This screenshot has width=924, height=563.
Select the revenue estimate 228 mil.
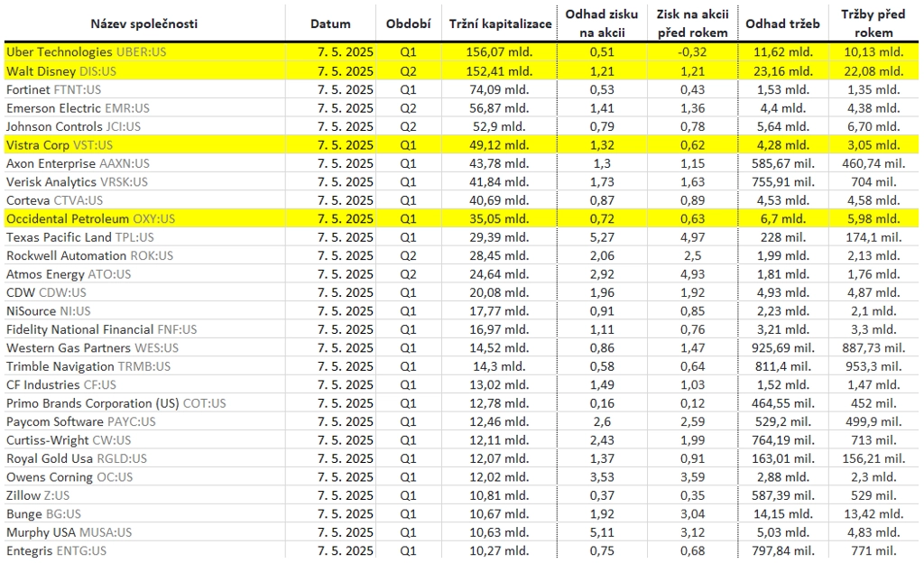(783, 237)
